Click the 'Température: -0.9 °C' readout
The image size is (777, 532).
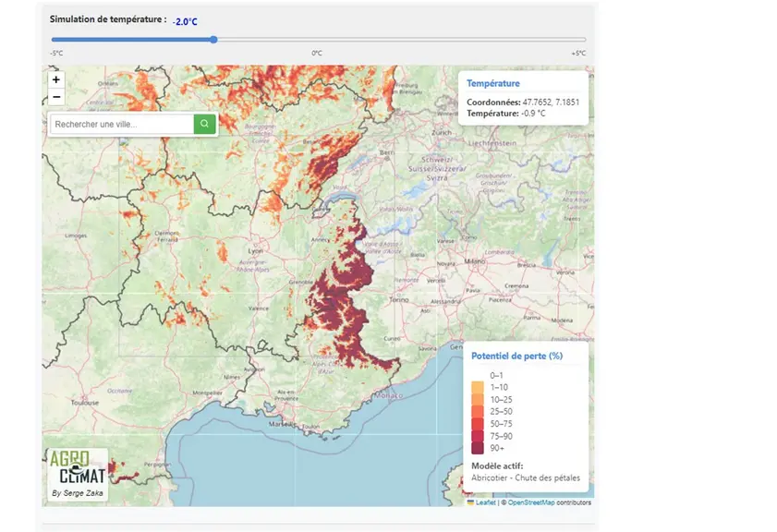click(506, 114)
